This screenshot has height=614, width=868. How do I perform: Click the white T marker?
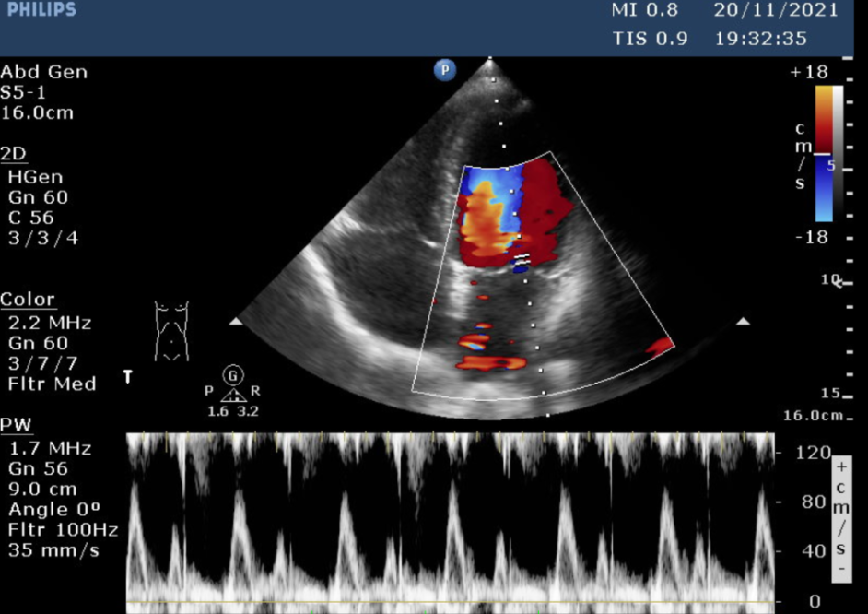(128, 376)
